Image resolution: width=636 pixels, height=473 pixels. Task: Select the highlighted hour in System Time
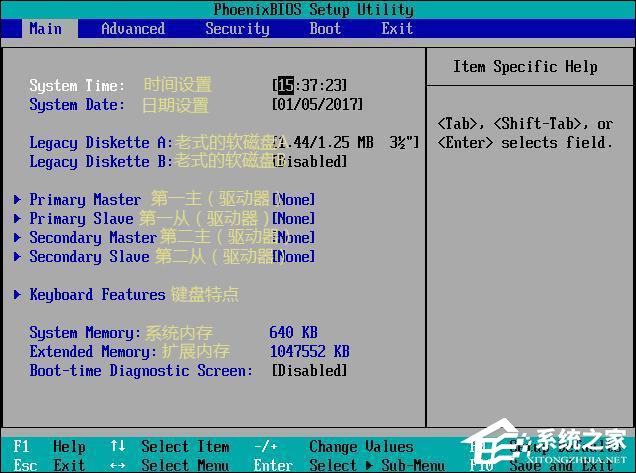[286, 86]
